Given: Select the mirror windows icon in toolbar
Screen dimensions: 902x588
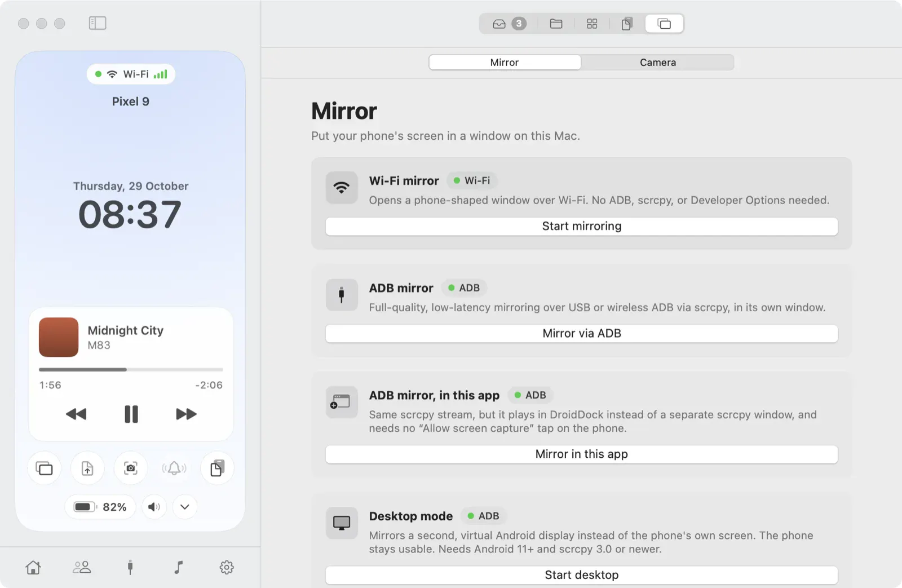Looking at the screenshot, I should (x=664, y=24).
